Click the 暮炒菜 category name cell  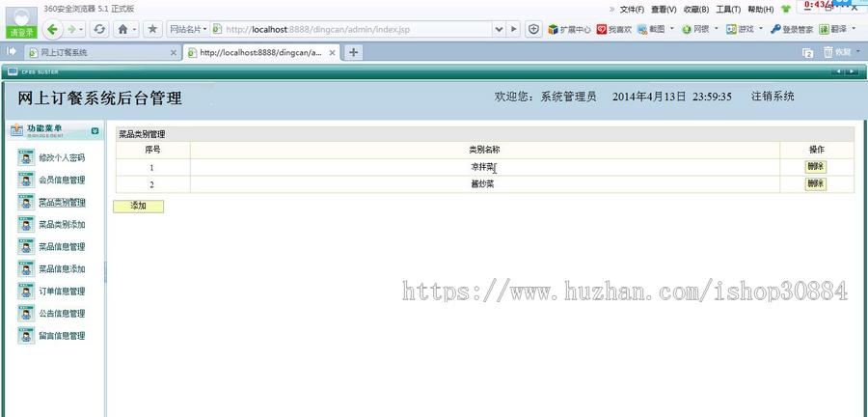coord(485,184)
